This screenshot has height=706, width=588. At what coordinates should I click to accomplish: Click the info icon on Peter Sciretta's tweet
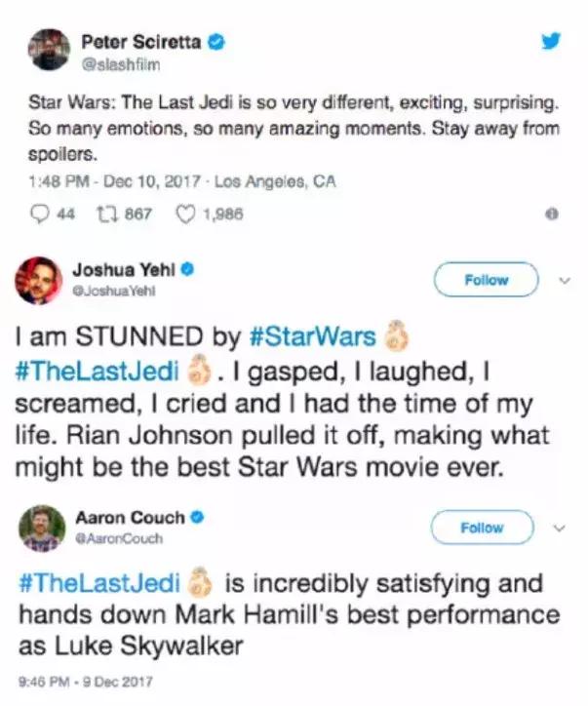pyautogui.click(x=553, y=215)
